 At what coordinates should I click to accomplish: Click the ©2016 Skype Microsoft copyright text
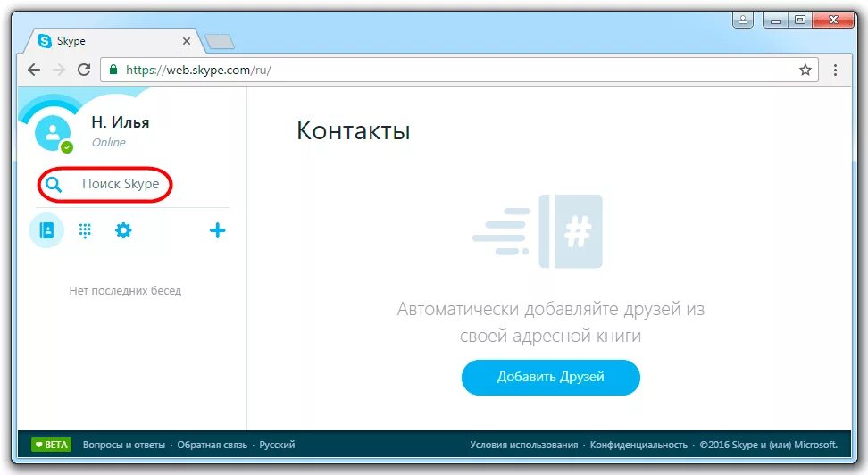tap(768, 445)
